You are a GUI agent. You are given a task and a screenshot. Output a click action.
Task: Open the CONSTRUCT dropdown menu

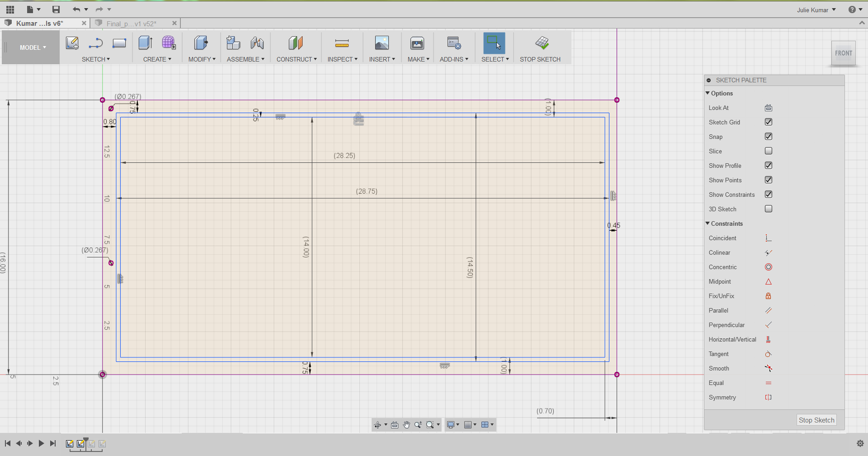click(x=297, y=59)
